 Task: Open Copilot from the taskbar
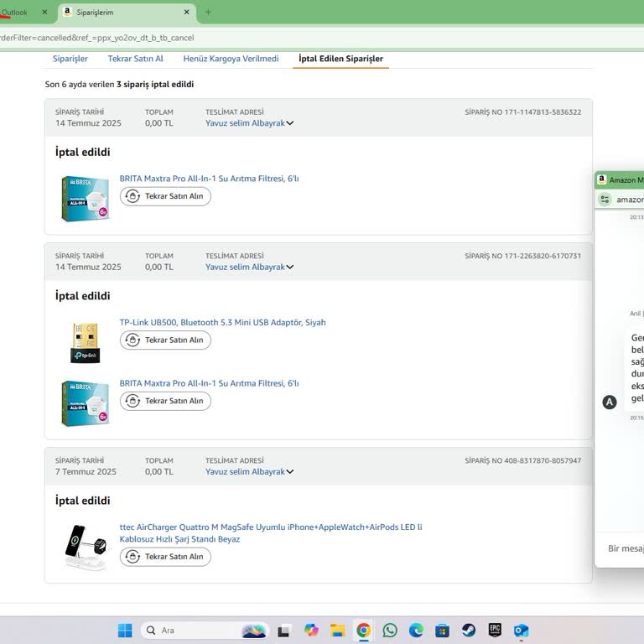[311, 631]
